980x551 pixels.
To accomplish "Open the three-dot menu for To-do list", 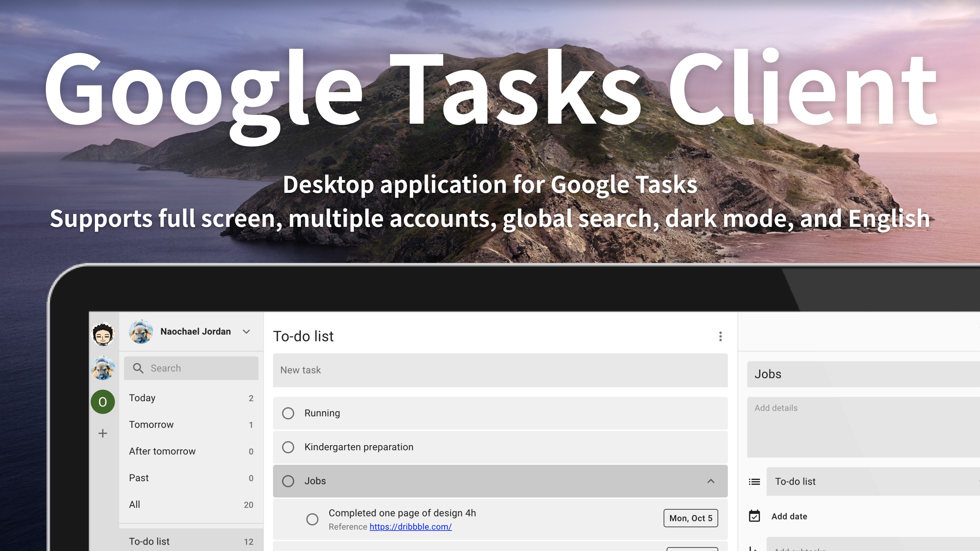I will [720, 336].
